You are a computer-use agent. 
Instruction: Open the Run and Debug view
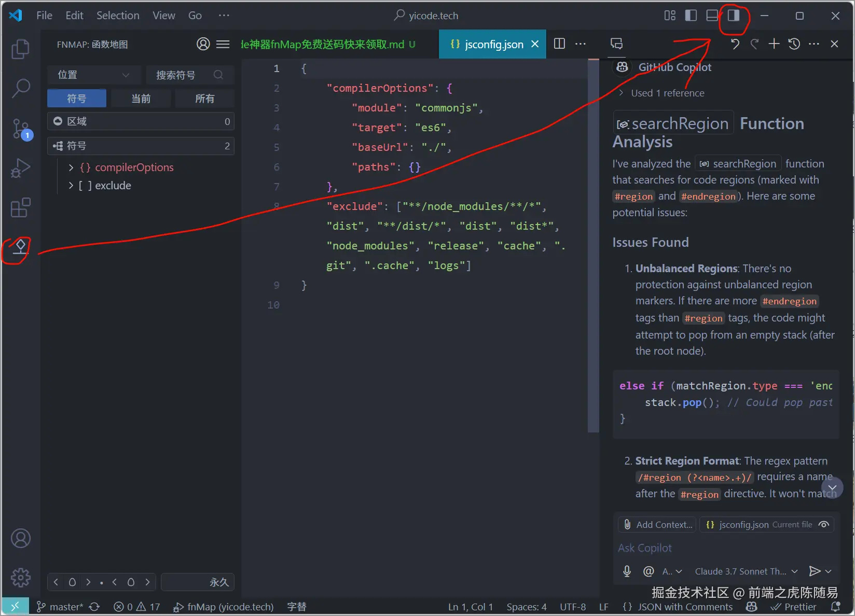pyautogui.click(x=21, y=168)
